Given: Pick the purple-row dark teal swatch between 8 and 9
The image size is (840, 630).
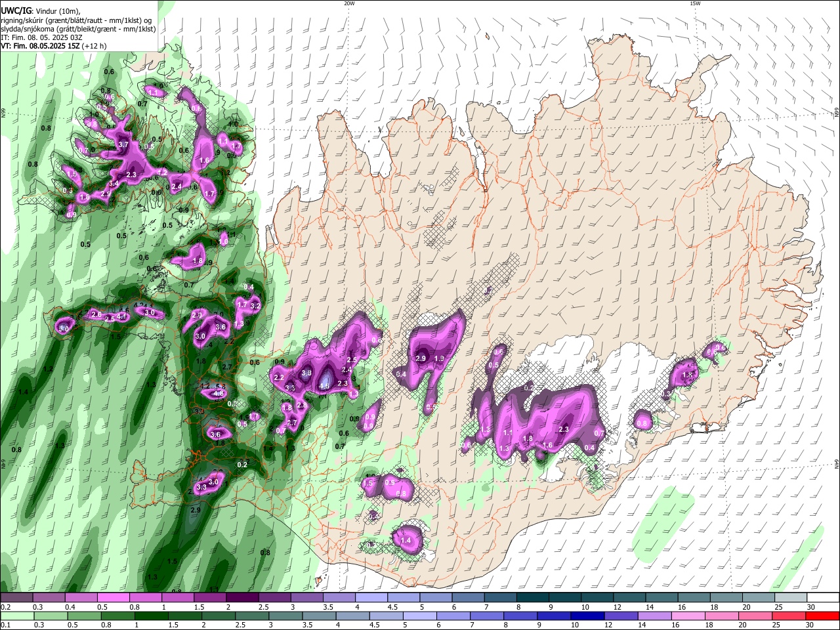Looking at the screenshot, I should 532,598.
